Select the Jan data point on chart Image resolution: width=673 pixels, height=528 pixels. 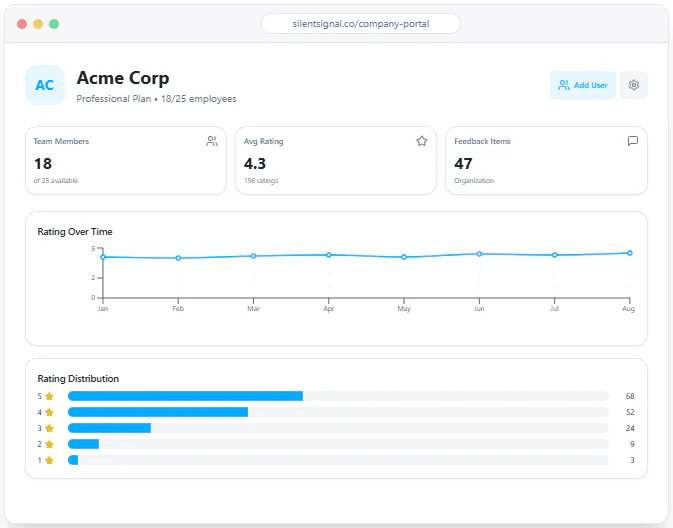pos(103,257)
